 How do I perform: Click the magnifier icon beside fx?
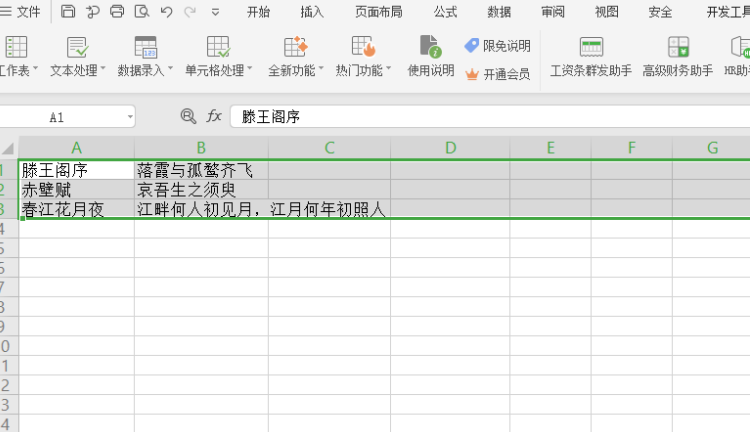(188, 116)
